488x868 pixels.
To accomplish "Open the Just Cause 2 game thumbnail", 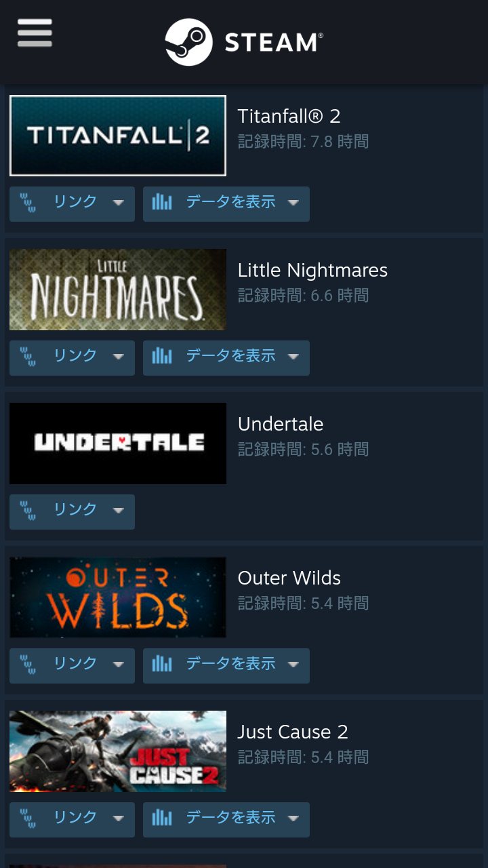I will [x=118, y=751].
